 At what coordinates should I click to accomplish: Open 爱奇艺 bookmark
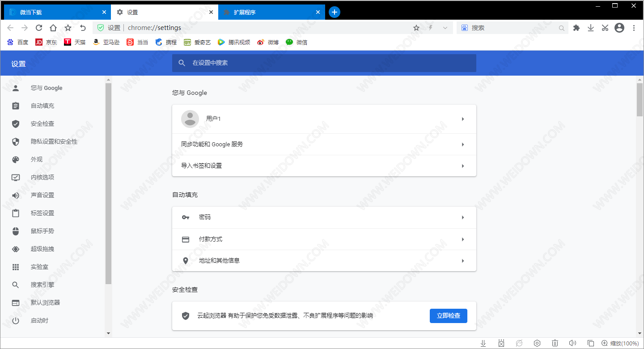click(197, 42)
